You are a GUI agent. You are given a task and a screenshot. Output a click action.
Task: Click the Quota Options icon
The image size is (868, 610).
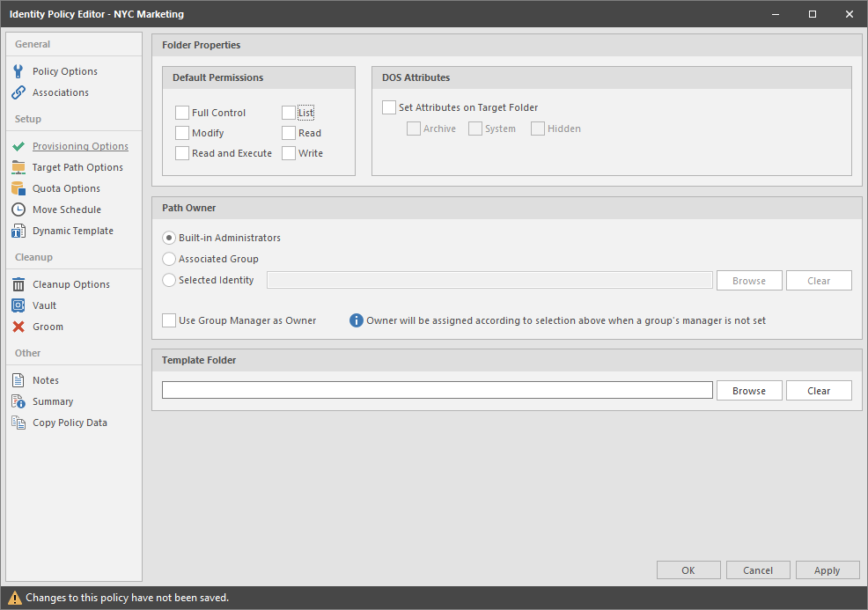click(18, 188)
